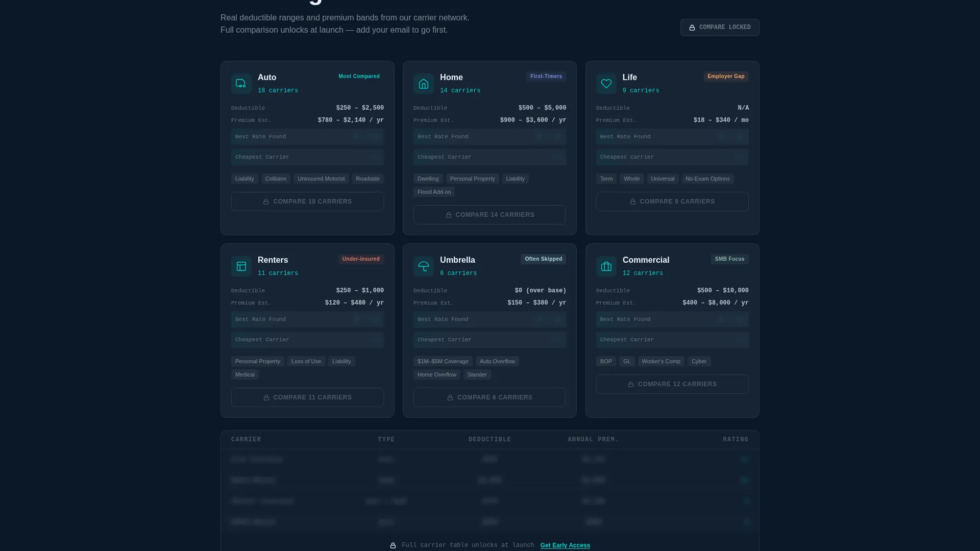Click Renters premium $120 – $480 / yr
This screenshot has height=551, width=980.
354,303
